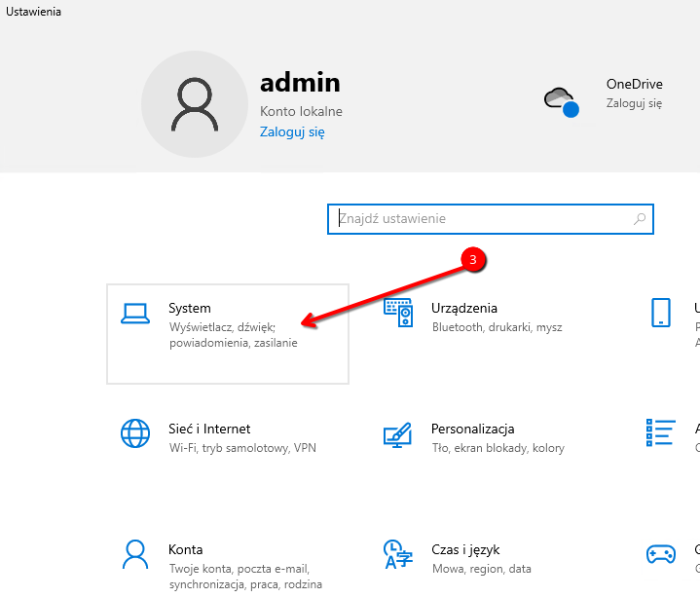Viewport: 700px width, 598px height.
Task: Click the Czas i język clock icon
Action: [x=397, y=554]
